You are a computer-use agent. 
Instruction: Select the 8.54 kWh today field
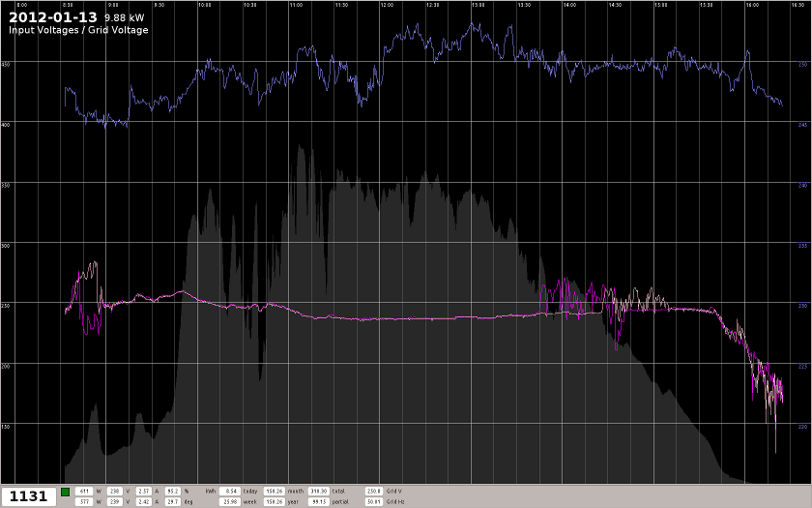[x=230, y=492]
